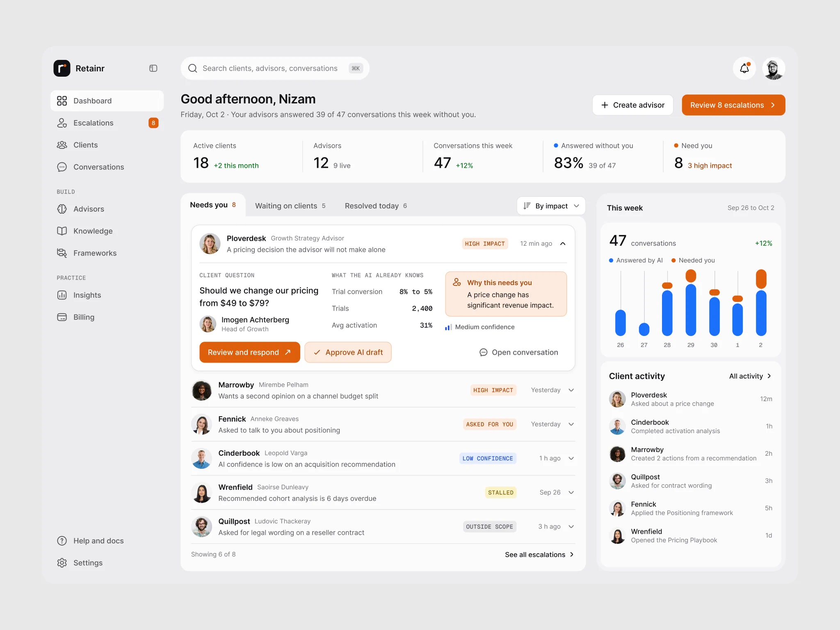Open Dashboard in the sidebar
840x630 pixels.
pos(107,101)
